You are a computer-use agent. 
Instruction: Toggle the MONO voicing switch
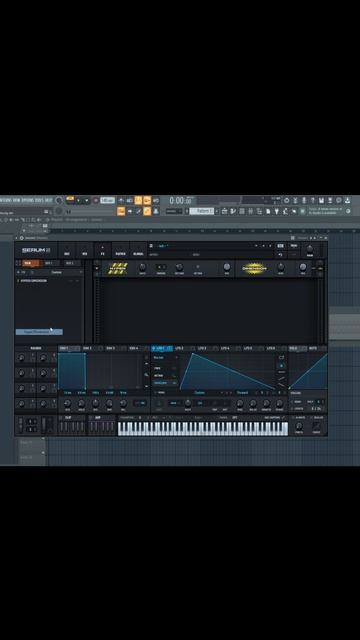tap(297, 402)
